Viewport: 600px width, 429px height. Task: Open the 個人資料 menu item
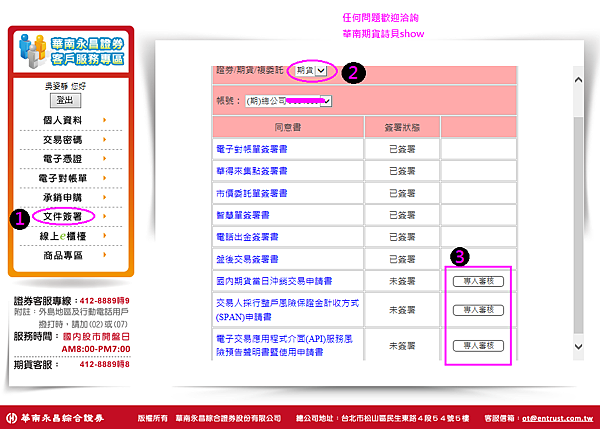(x=62, y=120)
